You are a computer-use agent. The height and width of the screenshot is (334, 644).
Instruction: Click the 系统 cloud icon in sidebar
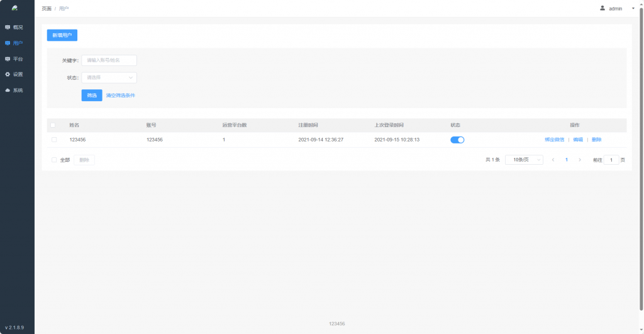(8, 91)
